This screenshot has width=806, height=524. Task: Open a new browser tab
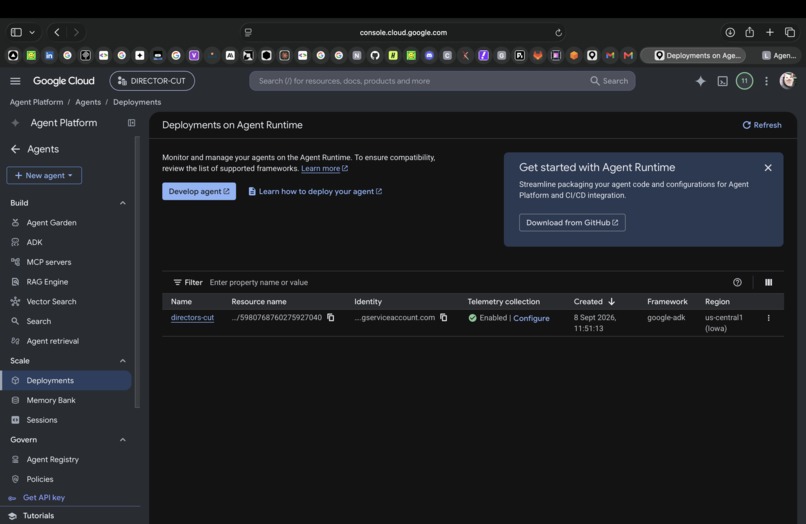click(770, 32)
